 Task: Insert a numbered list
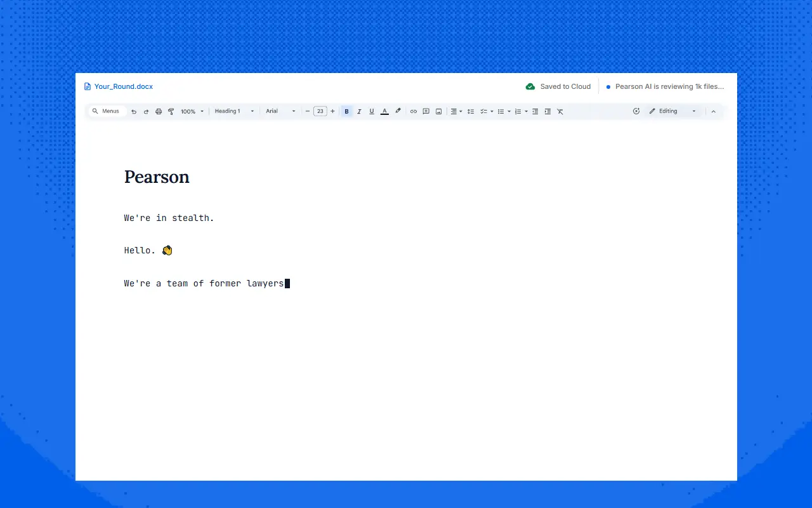[x=518, y=111]
